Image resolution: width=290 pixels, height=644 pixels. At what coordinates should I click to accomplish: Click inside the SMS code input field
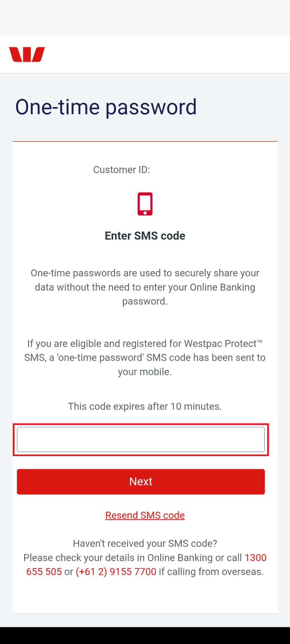point(141,439)
